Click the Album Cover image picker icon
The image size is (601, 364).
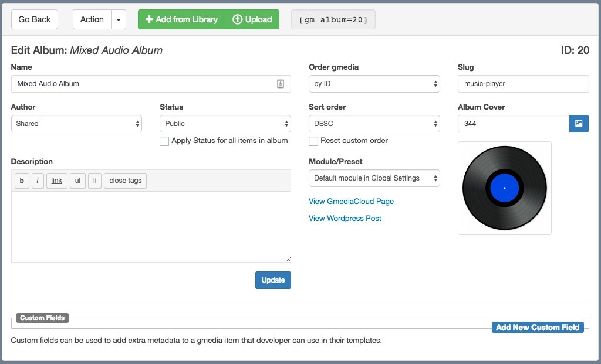point(579,124)
